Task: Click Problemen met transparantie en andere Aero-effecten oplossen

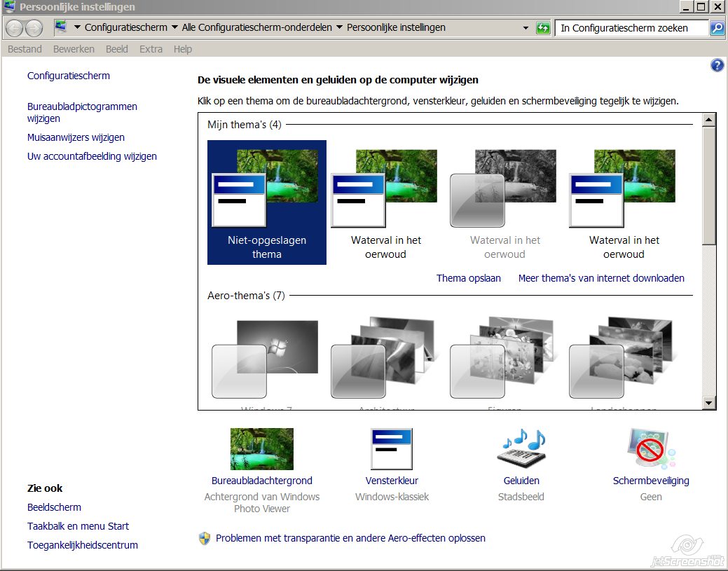Action: coord(350,539)
